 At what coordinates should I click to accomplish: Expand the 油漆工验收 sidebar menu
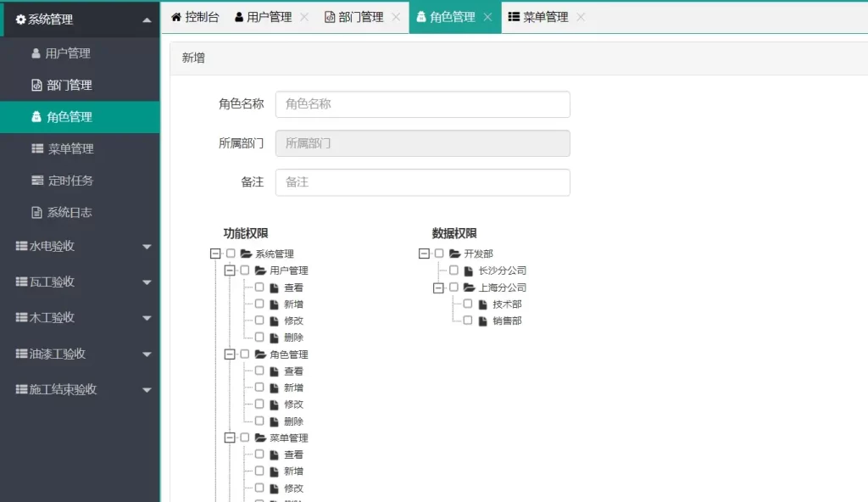click(x=146, y=354)
